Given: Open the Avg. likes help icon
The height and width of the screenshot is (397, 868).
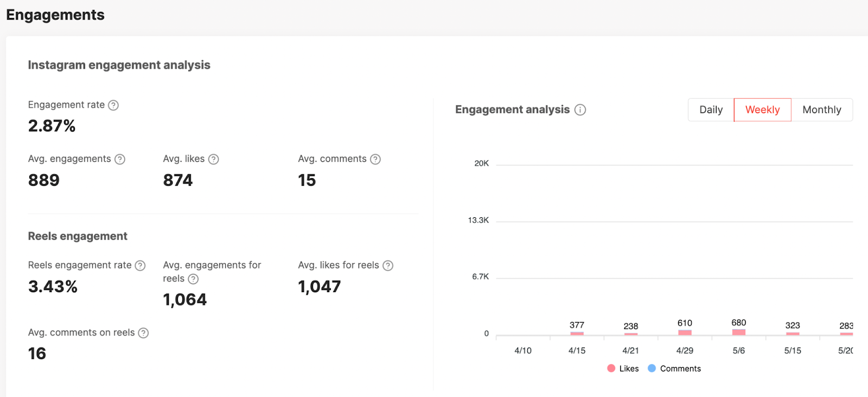Looking at the screenshot, I should click(x=214, y=159).
